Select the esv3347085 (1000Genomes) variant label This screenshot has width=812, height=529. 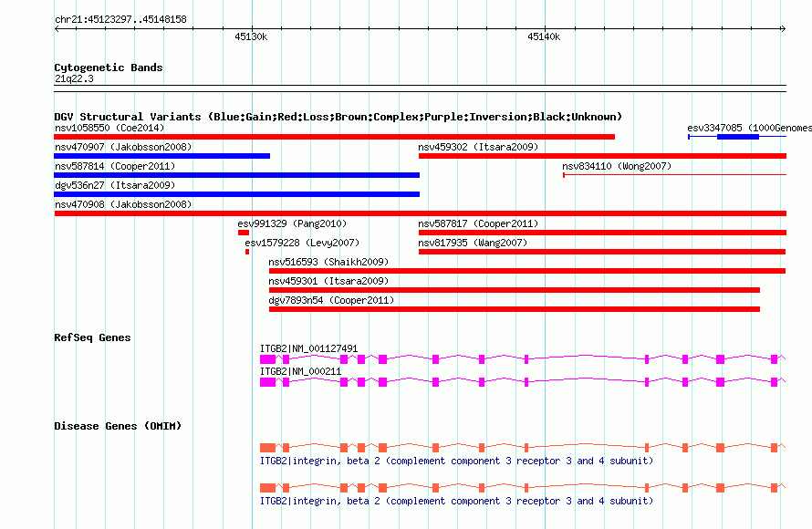pos(749,128)
